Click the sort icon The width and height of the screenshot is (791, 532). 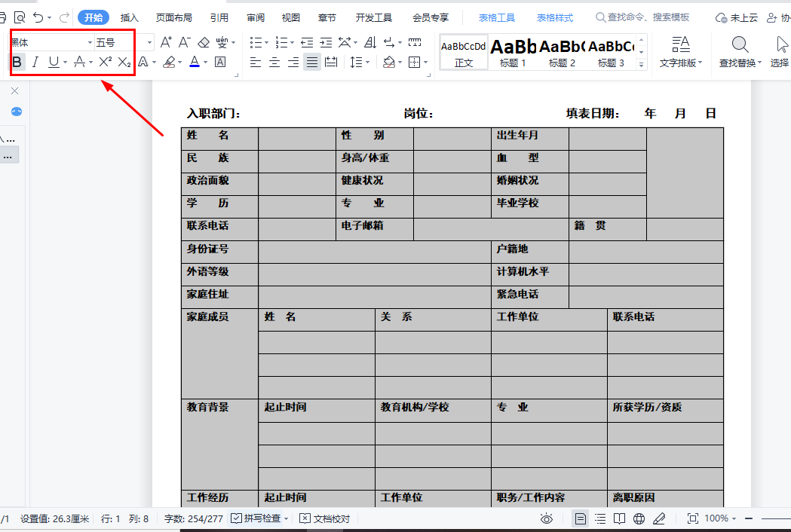[370, 42]
